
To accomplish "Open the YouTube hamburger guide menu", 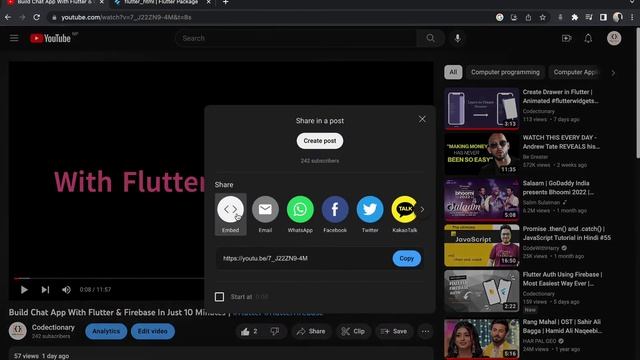I will [x=14, y=38].
